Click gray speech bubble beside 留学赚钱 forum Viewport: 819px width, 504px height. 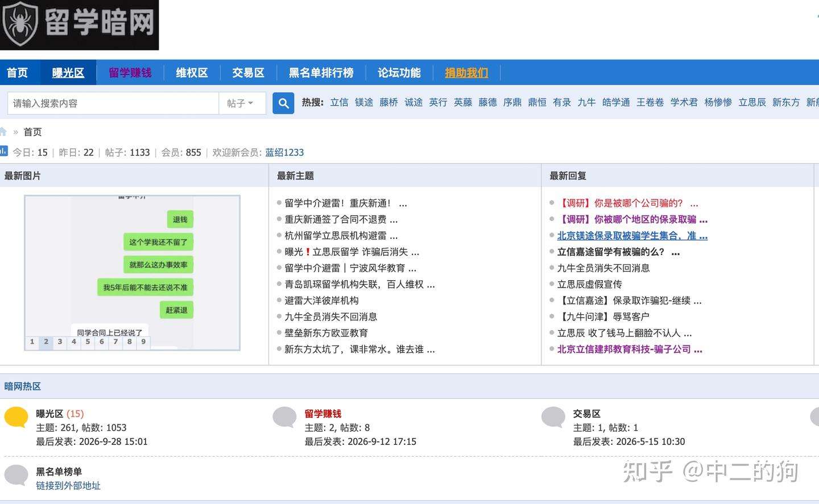pyautogui.click(x=285, y=417)
